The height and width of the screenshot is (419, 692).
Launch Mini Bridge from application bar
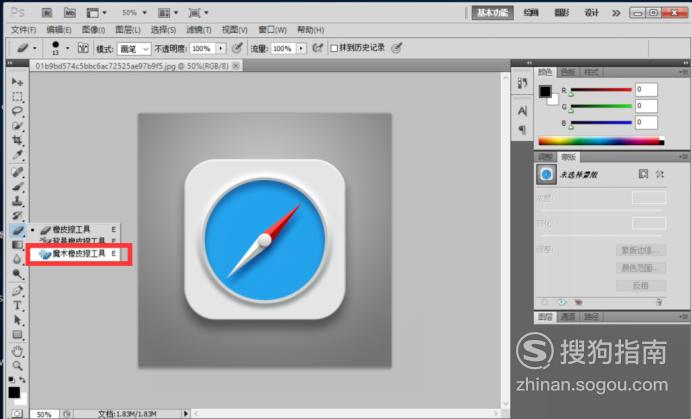point(70,13)
